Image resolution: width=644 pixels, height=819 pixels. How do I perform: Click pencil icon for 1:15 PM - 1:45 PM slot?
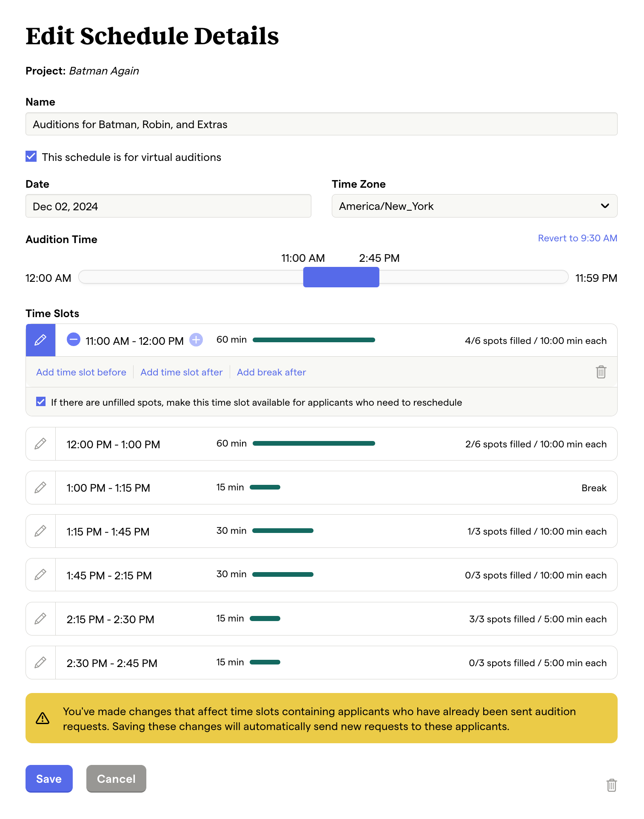point(40,531)
